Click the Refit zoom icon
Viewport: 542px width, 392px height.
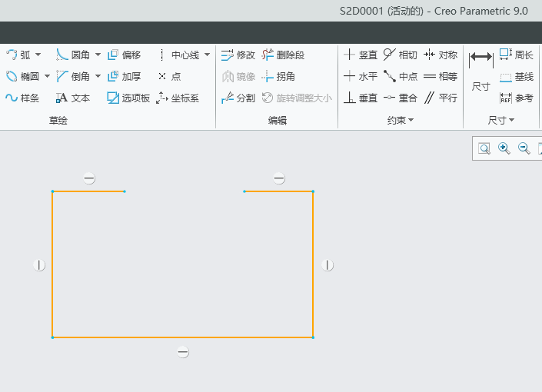(x=484, y=148)
